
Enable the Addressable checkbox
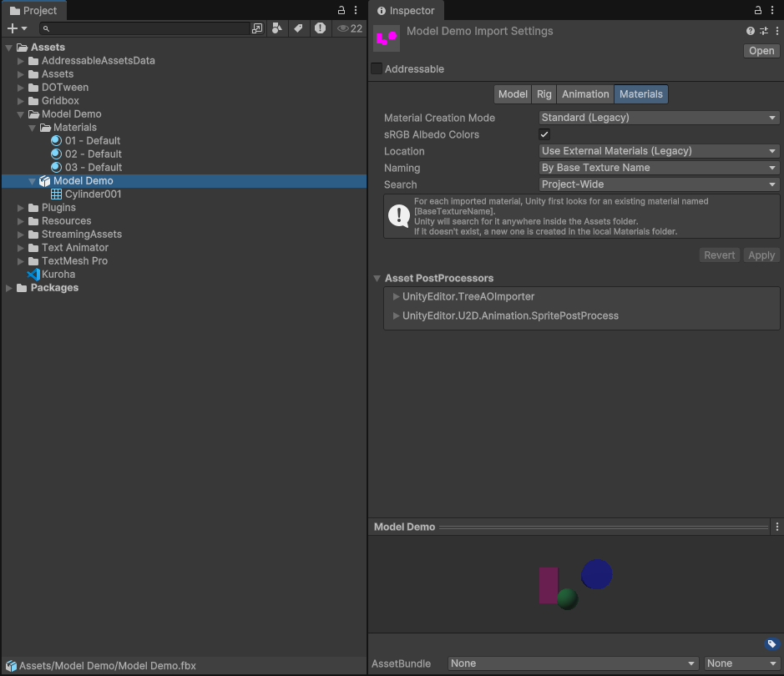click(377, 69)
